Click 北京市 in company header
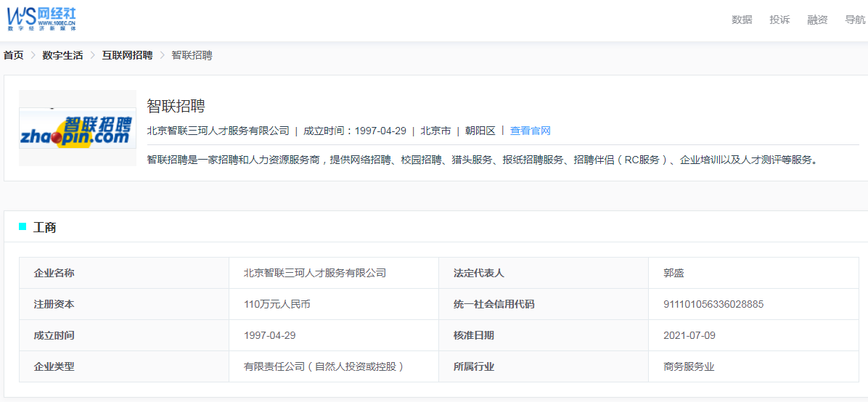Image resolution: width=868 pixels, height=402 pixels. click(x=435, y=131)
